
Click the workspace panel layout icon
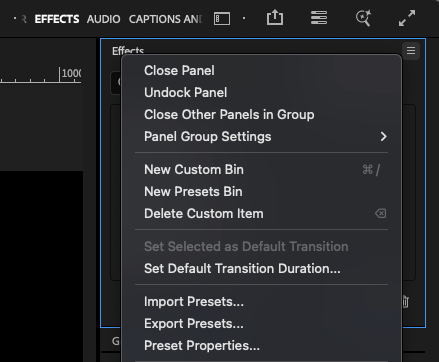coord(222,19)
